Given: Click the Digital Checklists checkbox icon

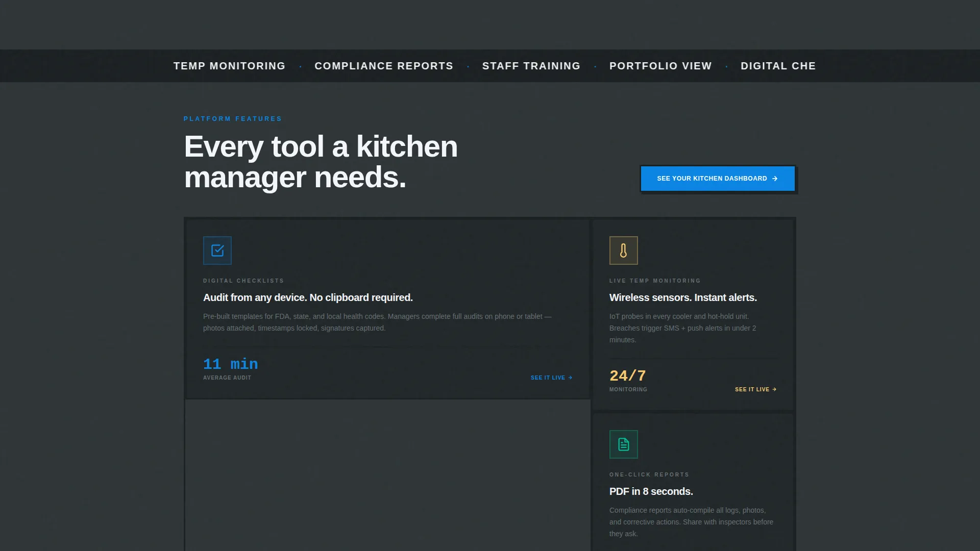Looking at the screenshot, I should point(217,251).
